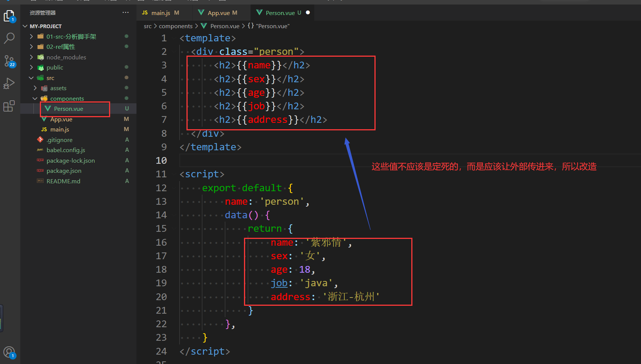Click the public folder icon
The image size is (641, 364).
(x=41, y=68)
